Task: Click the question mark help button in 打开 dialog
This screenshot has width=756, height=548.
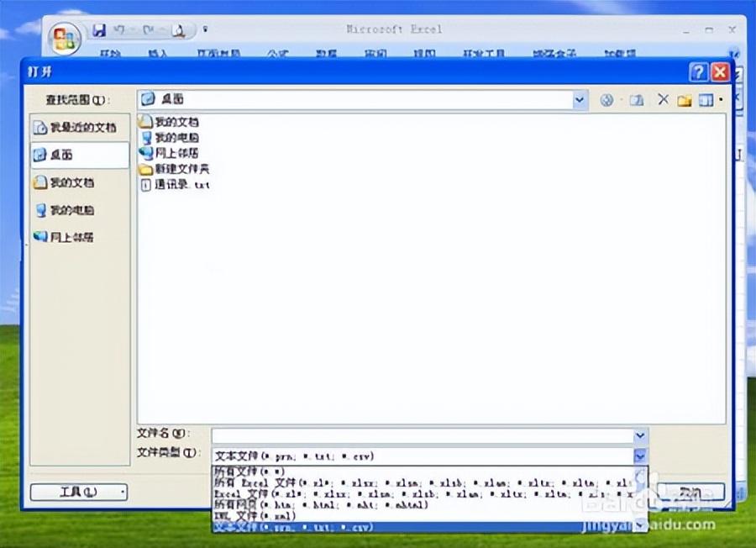Action: coord(699,72)
